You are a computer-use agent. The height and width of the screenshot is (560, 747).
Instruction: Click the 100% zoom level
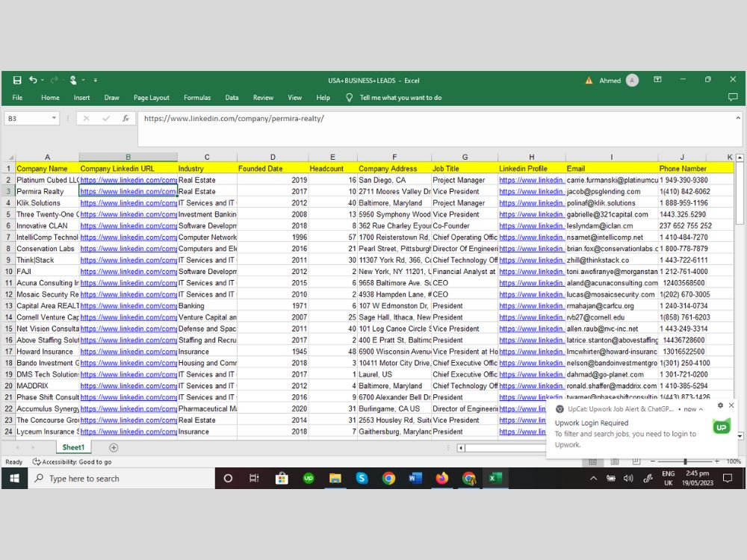pyautogui.click(x=734, y=461)
